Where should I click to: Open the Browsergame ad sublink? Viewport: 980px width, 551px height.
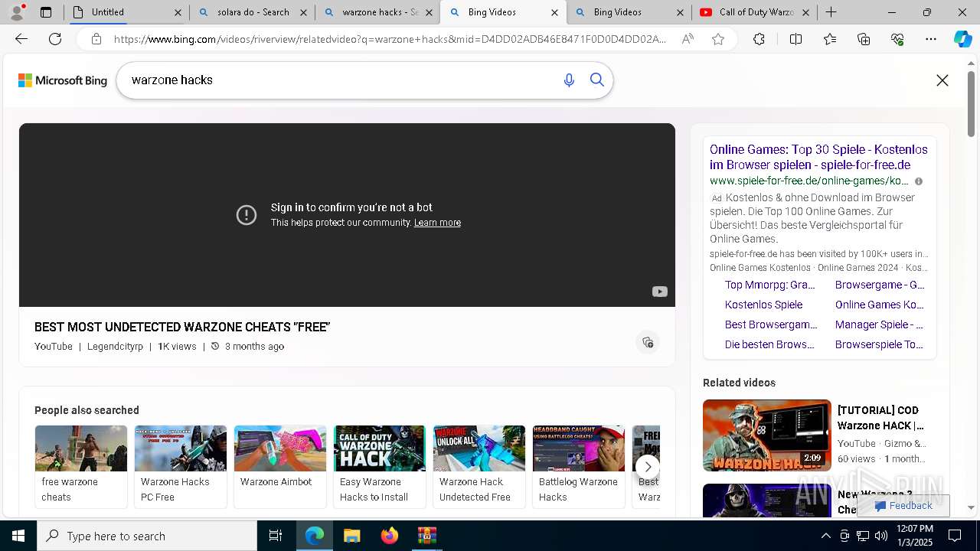pos(880,285)
